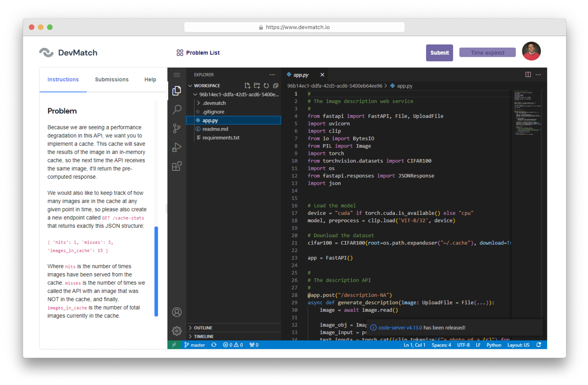The width and height of the screenshot is (588, 385).
Task: Switch to the Submissions tab
Action: [x=112, y=79]
